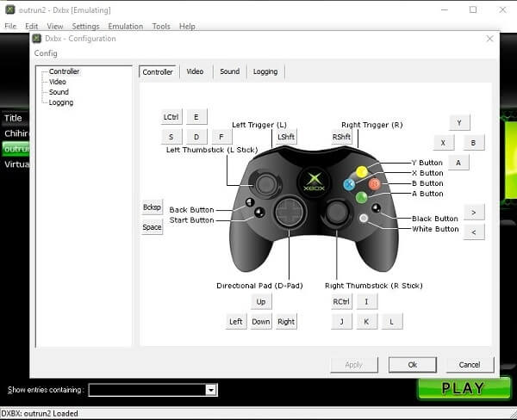Open the Help menu
Image resolution: width=517 pixels, height=420 pixels.
click(187, 26)
